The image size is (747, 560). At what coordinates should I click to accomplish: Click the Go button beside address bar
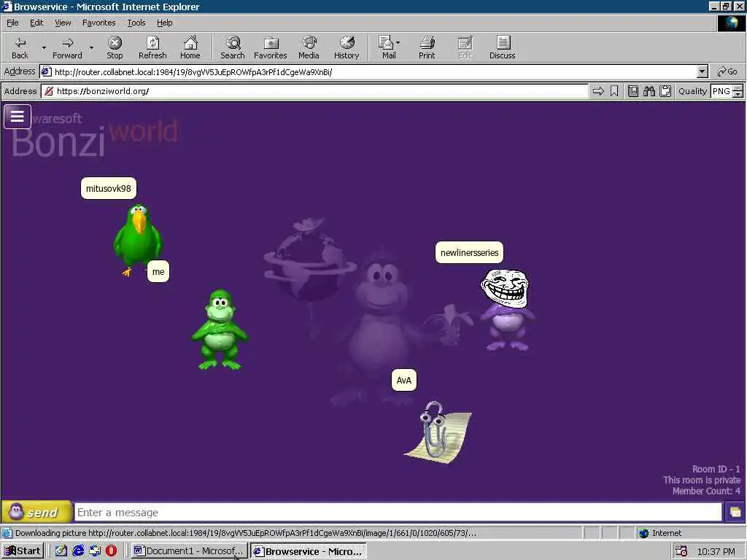pyautogui.click(x=727, y=72)
